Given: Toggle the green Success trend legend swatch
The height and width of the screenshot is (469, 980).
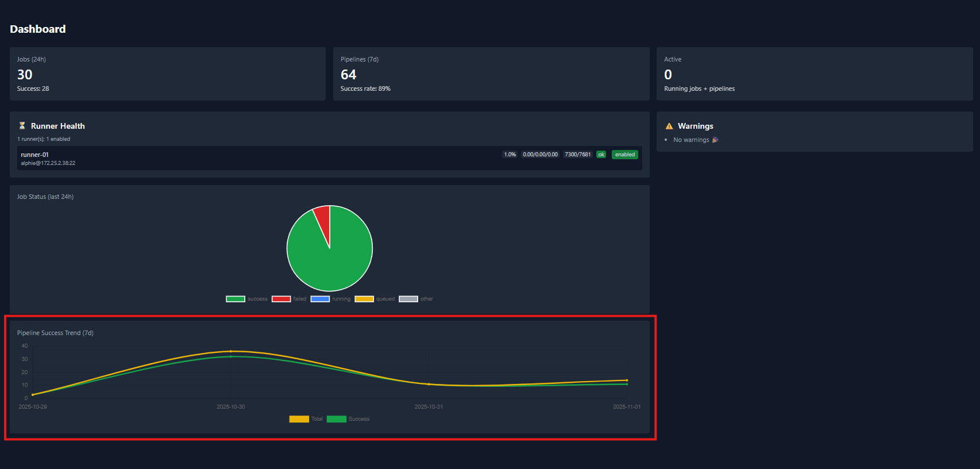Looking at the screenshot, I should tap(337, 419).
